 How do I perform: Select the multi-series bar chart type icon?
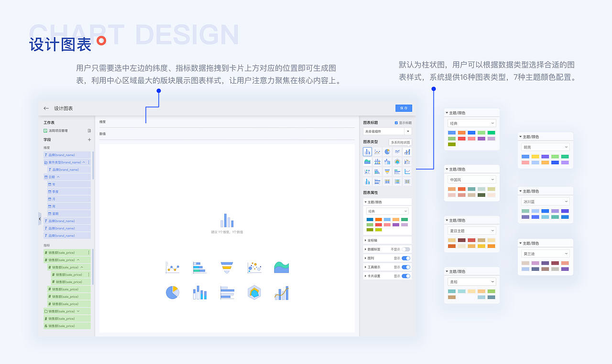367,151
